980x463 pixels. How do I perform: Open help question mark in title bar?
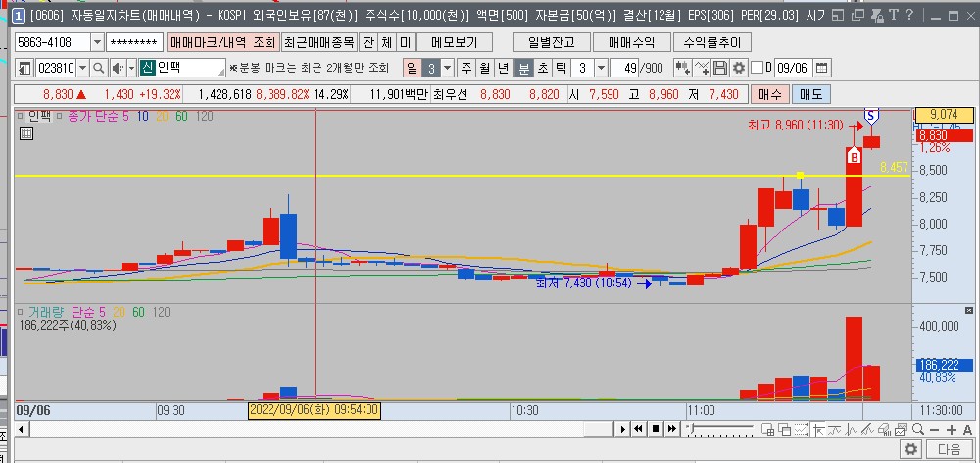point(909,15)
